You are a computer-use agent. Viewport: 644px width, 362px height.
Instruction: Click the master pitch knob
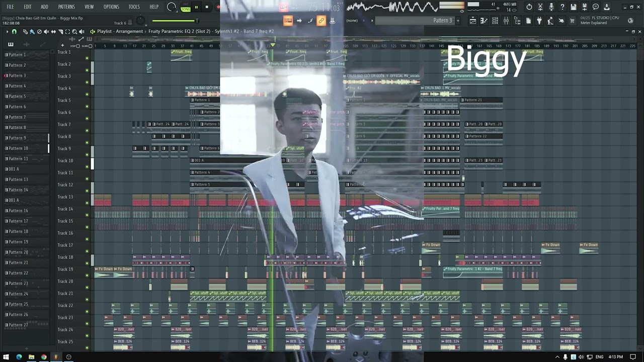click(140, 21)
